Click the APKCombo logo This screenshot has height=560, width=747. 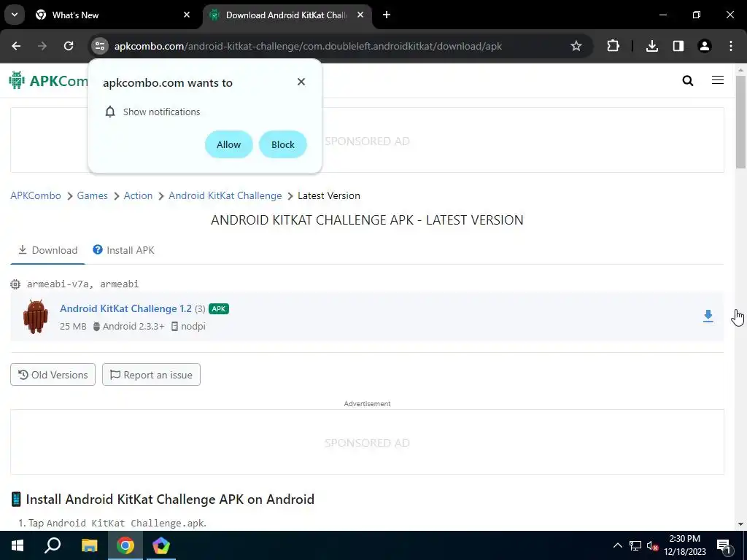[49, 80]
